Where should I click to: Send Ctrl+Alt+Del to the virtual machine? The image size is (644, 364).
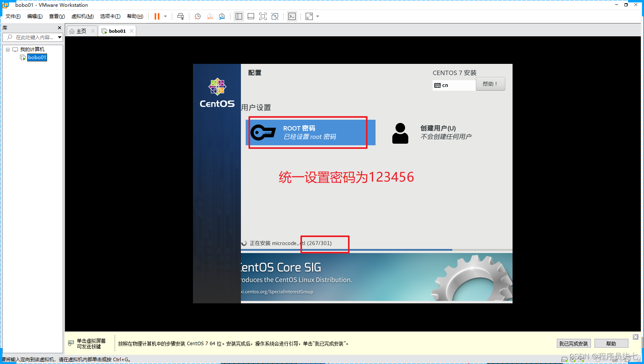point(181,16)
